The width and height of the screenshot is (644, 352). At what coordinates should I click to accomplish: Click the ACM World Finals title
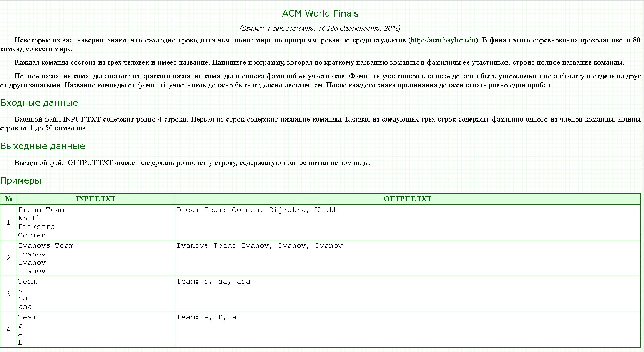pyautogui.click(x=320, y=13)
